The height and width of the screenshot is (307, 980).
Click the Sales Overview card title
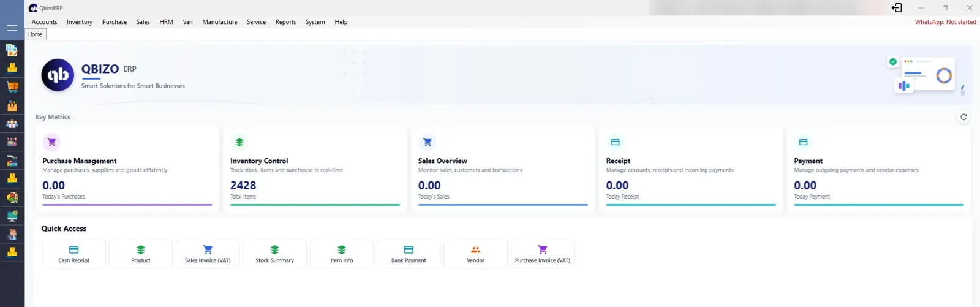443,161
